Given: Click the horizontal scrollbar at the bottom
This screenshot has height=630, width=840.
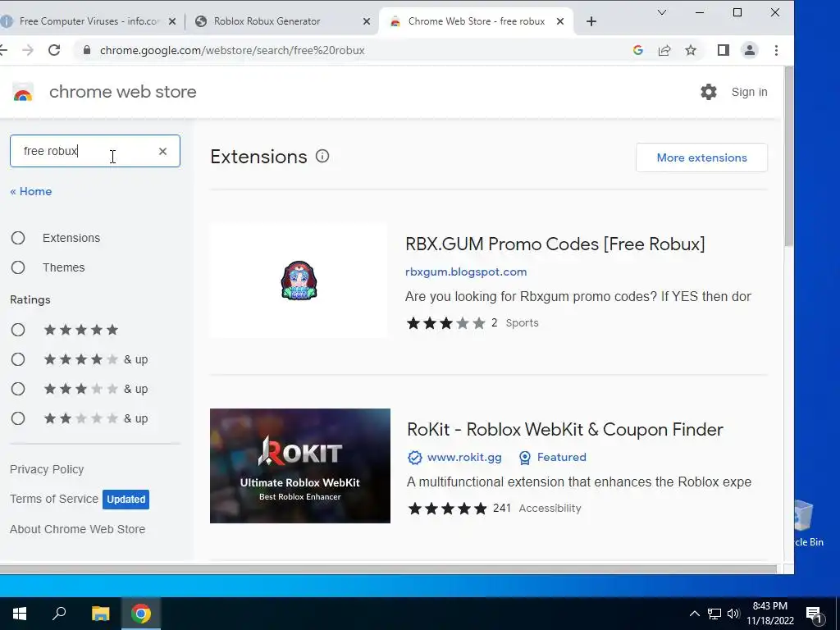Looking at the screenshot, I should pyautogui.click(x=388, y=568).
